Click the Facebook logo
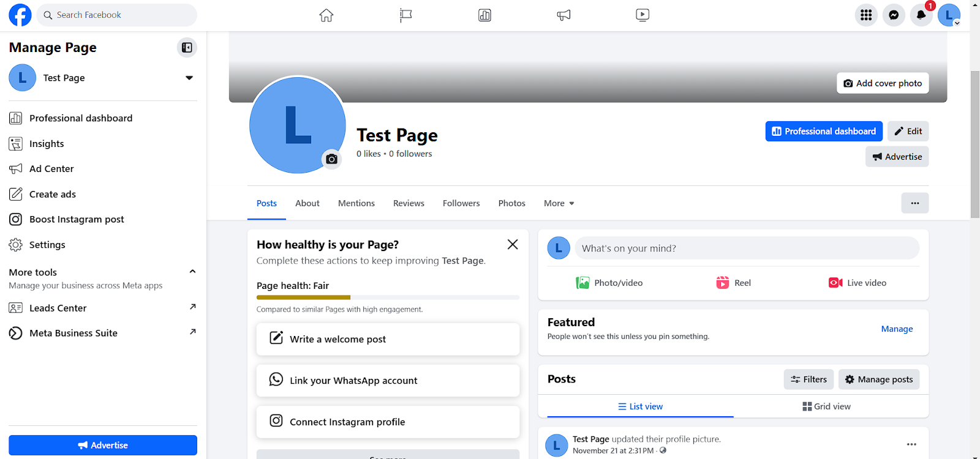The width and height of the screenshot is (980, 459). click(20, 15)
